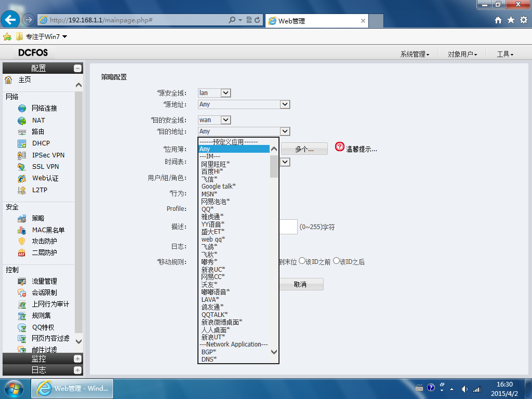This screenshot has height=399, width=532.
Task: Open 邮件过滤 sidebar link
Action: tap(45, 350)
